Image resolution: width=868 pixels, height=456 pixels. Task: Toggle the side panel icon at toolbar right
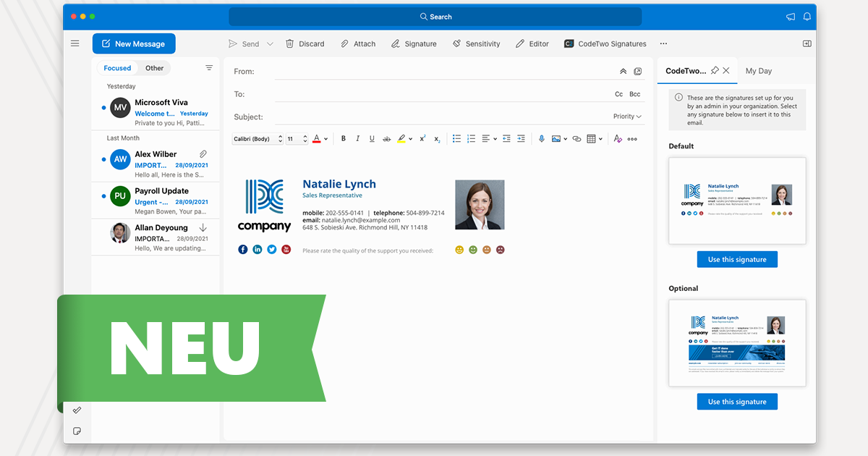(x=807, y=43)
